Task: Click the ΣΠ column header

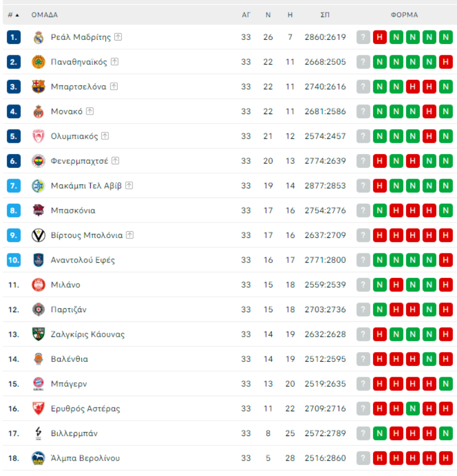Action: tap(325, 15)
